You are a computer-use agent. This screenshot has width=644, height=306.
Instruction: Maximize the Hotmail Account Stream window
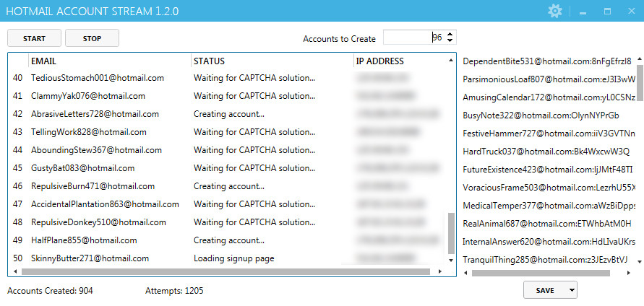click(x=607, y=11)
